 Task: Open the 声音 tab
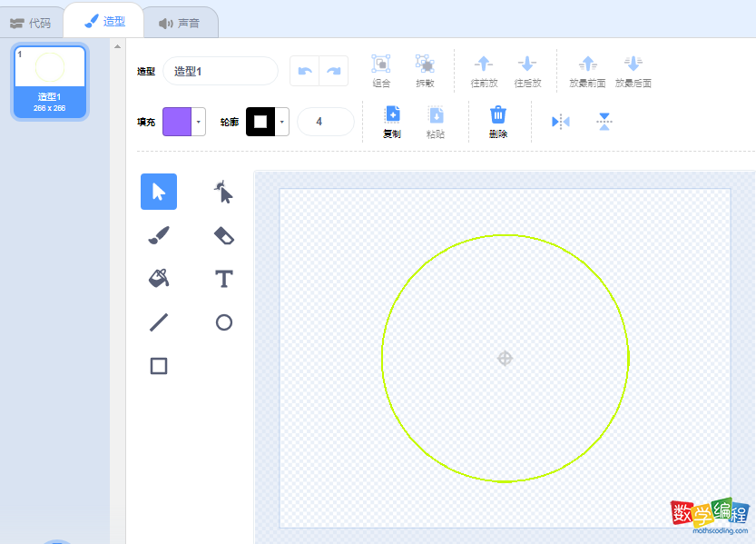[x=178, y=23]
